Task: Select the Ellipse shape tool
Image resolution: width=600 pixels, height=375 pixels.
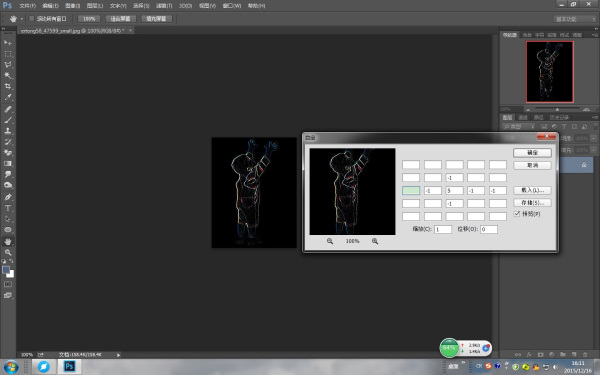Action: pos(8,230)
